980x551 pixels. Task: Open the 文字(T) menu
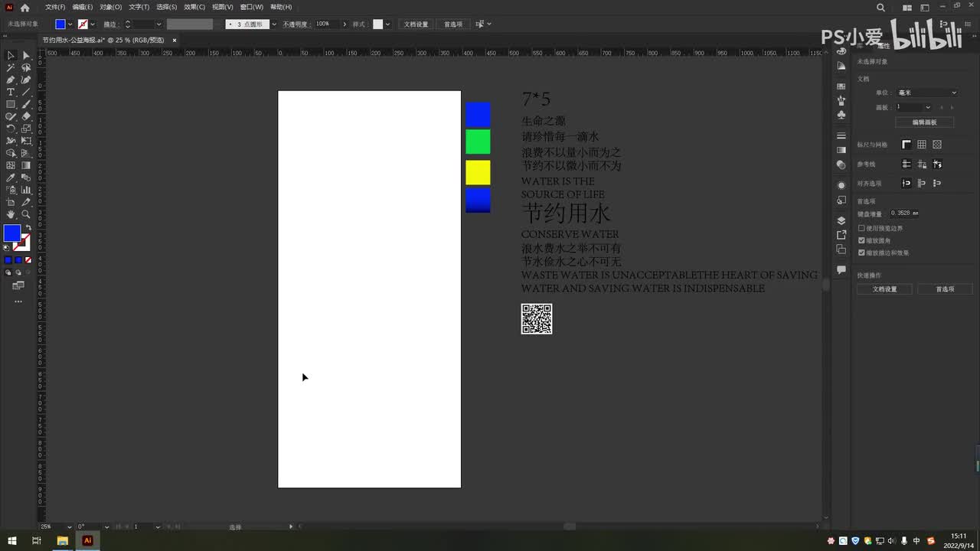tap(139, 7)
